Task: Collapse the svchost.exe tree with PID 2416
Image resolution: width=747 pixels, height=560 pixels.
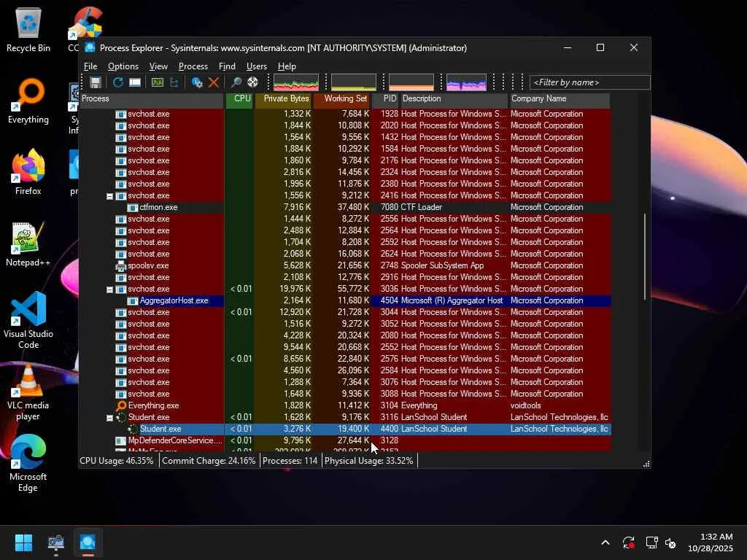Action: click(x=109, y=196)
